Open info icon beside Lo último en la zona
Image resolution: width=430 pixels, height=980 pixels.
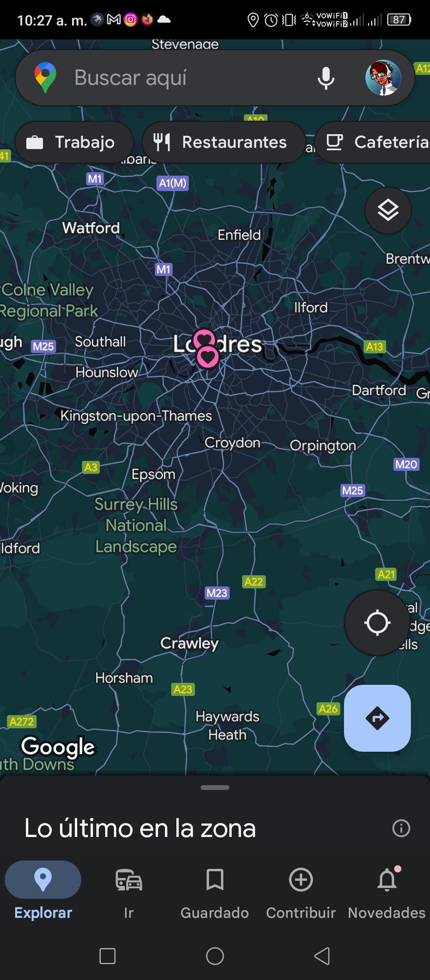pyautogui.click(x=401, y=828)
